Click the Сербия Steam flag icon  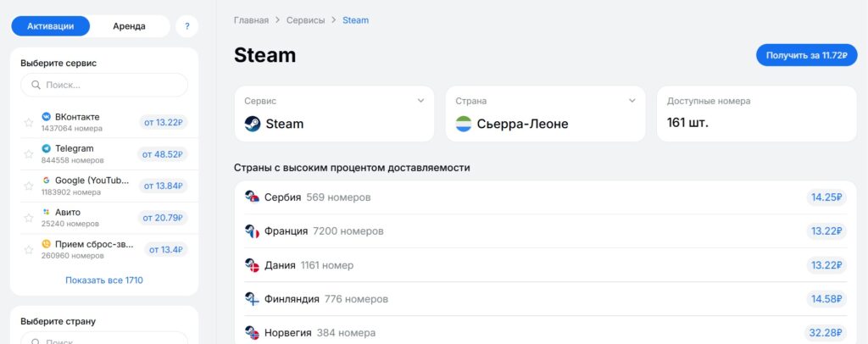[x=252, y=197]
